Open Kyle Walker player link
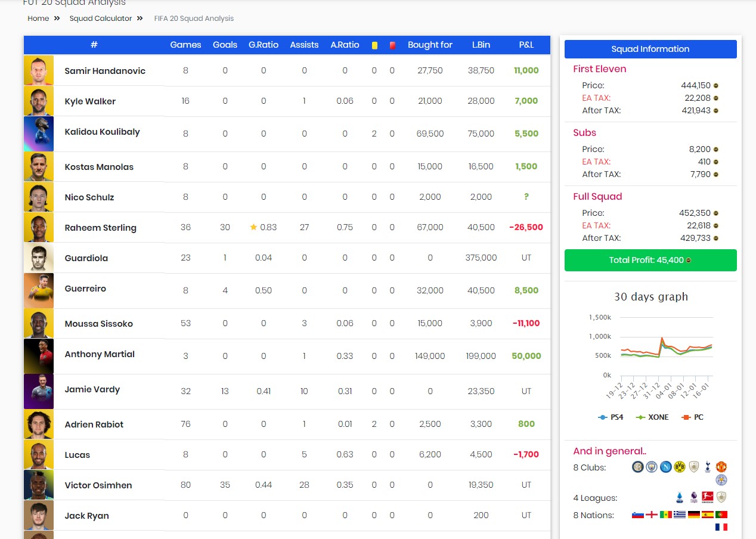This screenshot has height=539, width=756. [x=90, y=101]
